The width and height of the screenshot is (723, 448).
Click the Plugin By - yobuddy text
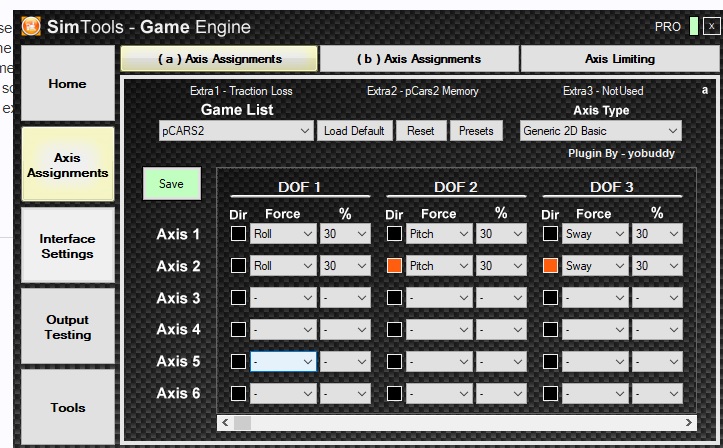621,153
